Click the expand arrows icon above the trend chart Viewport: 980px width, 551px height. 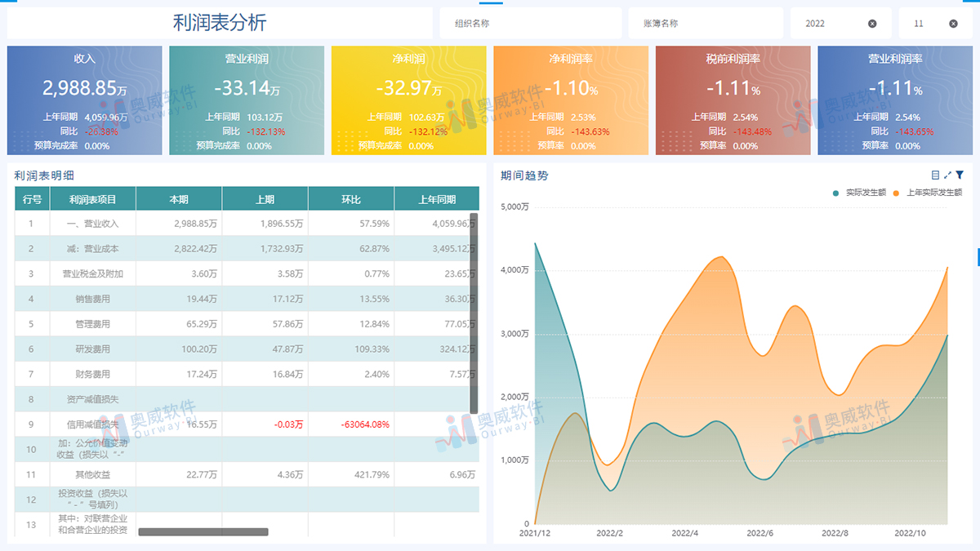click(947, 175)
